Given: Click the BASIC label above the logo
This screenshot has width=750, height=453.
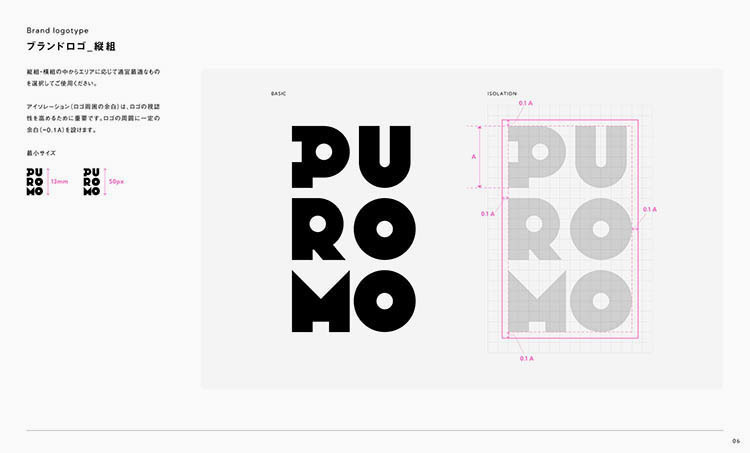Looking at the screenshot, I should click(279, 93).
